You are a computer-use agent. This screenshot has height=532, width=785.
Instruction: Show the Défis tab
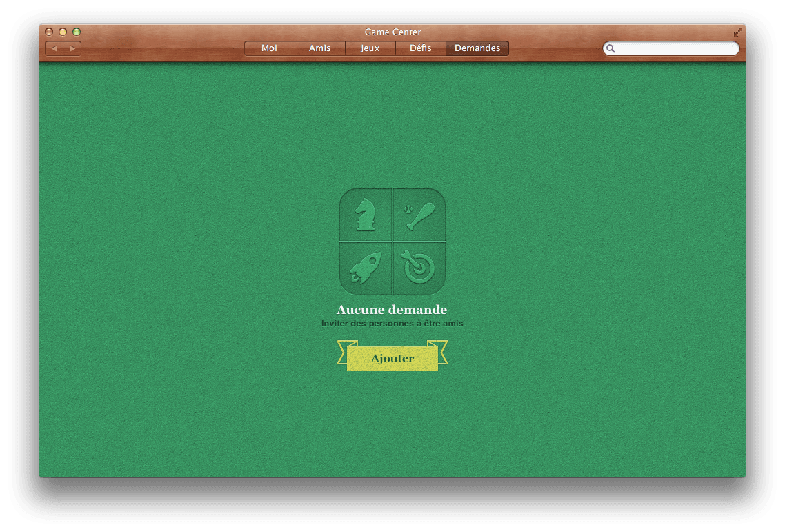point(420,48)
